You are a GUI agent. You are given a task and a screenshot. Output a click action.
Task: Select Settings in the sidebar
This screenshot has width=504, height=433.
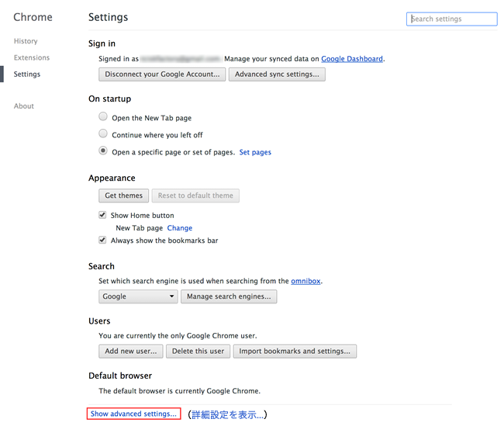click(x=27, y=74)
